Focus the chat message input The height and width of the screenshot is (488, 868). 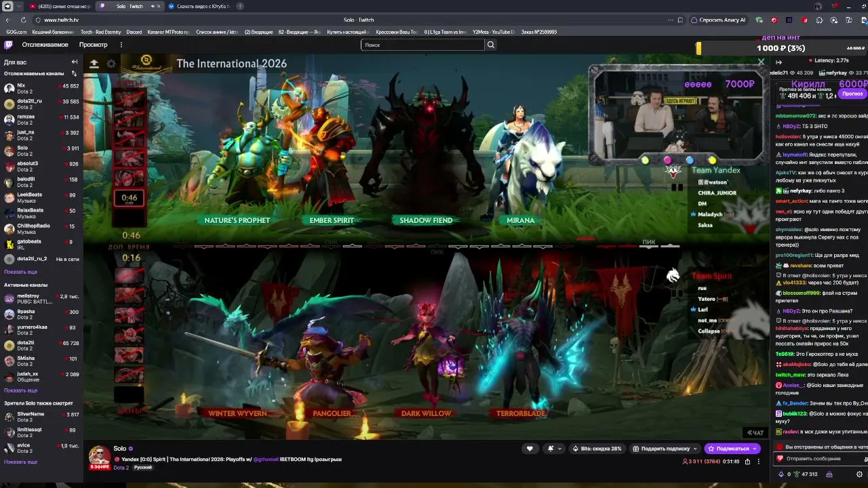pyautogui.click(x=819, y=459)
